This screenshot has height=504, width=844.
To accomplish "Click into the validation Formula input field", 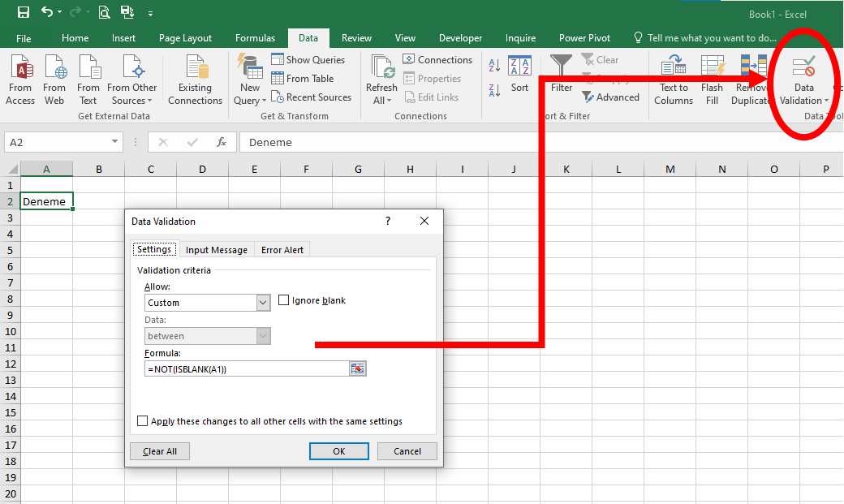I will pos(247,368).
